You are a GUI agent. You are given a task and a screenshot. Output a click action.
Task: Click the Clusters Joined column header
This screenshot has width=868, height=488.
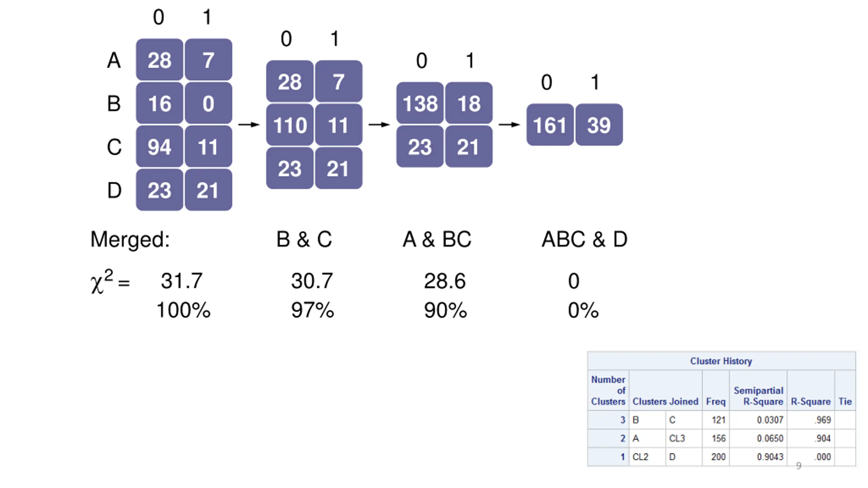tap(665, 402)
